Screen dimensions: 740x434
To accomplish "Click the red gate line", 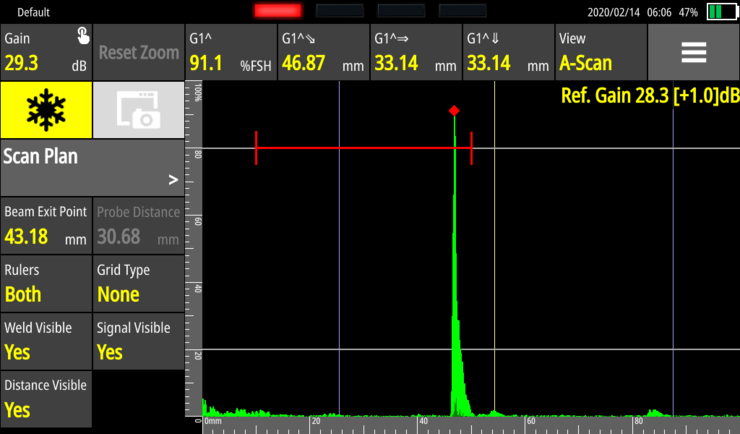I will click(x=364, y=148).
